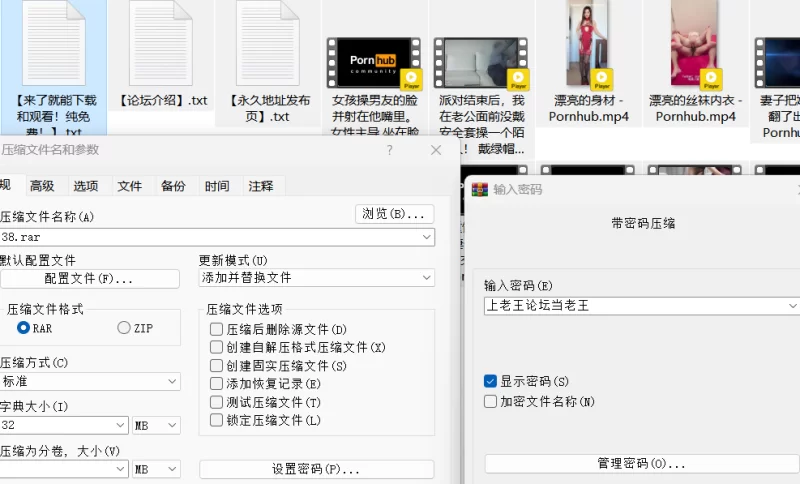The height and width of the screenshot is (484, 800).
Task: Click the WinRAR icon in password dialog title
Action: [x=479, y=189]
